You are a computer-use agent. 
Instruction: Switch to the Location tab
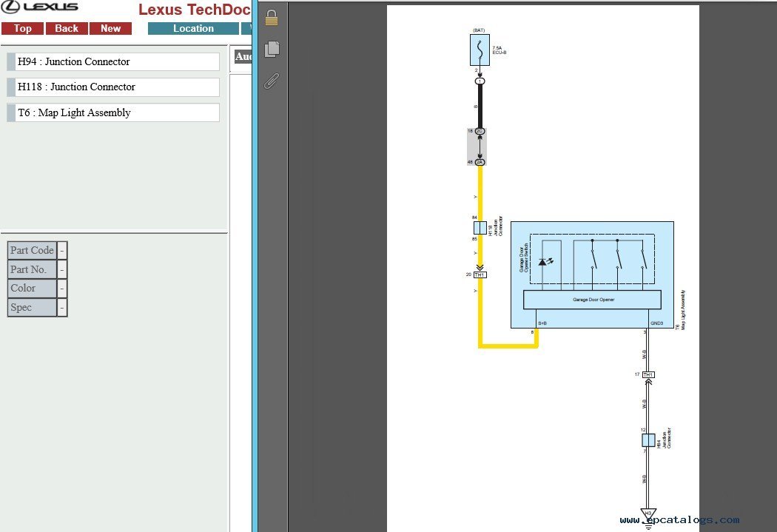click(193, 29)
